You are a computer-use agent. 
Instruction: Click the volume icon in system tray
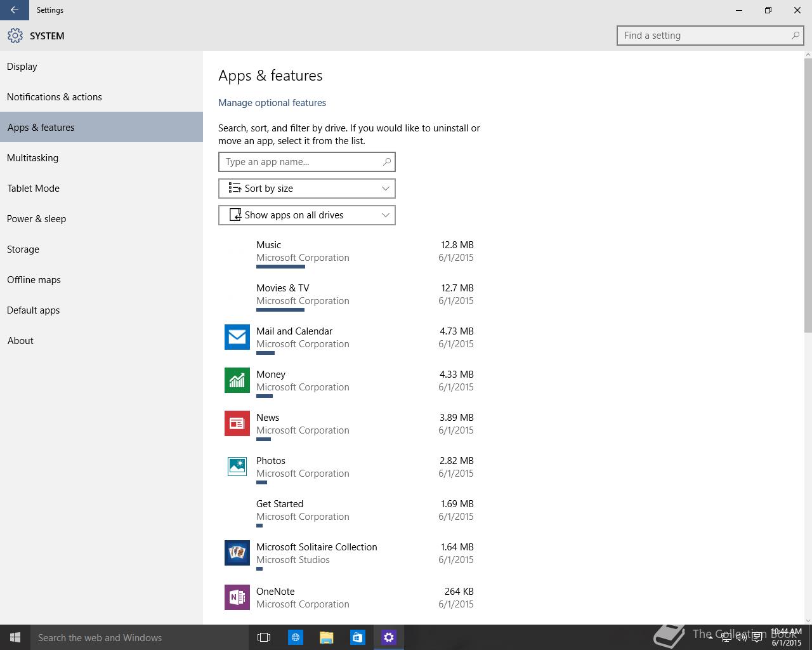pyautogui.click(x=741, y=637)
